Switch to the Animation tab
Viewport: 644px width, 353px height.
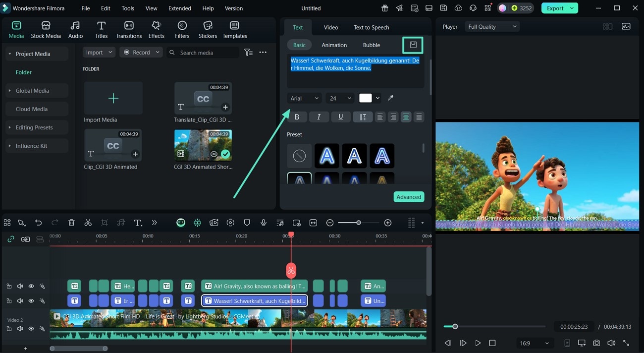[334, 45]
